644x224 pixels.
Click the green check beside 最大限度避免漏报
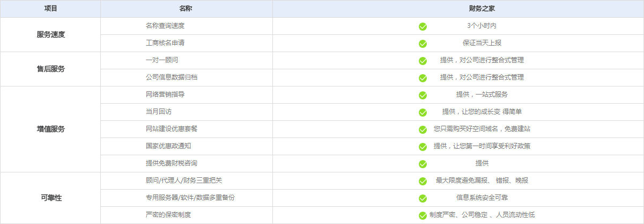click(423, 181)
